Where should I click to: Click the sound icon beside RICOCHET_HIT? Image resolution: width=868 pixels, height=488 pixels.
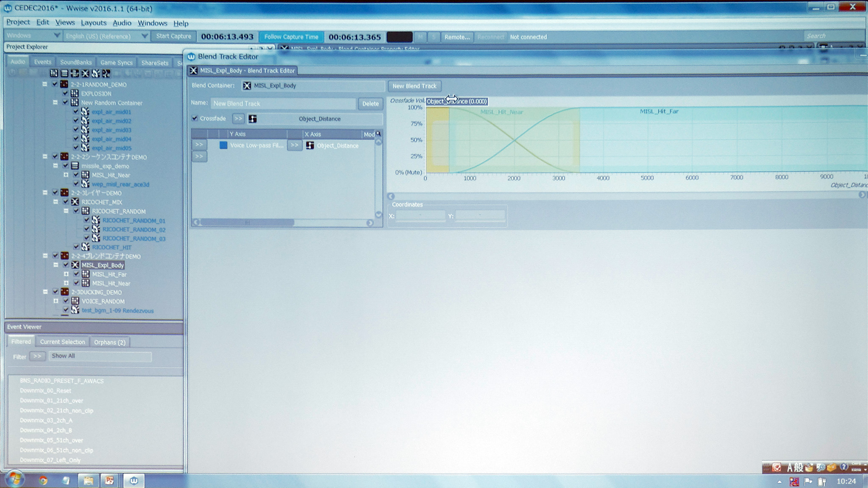(86, 247)
